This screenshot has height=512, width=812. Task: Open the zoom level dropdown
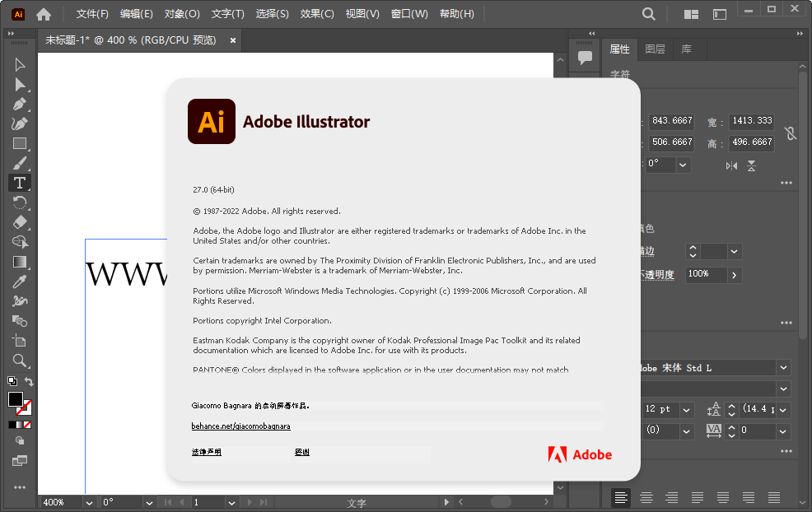(88, 502)
